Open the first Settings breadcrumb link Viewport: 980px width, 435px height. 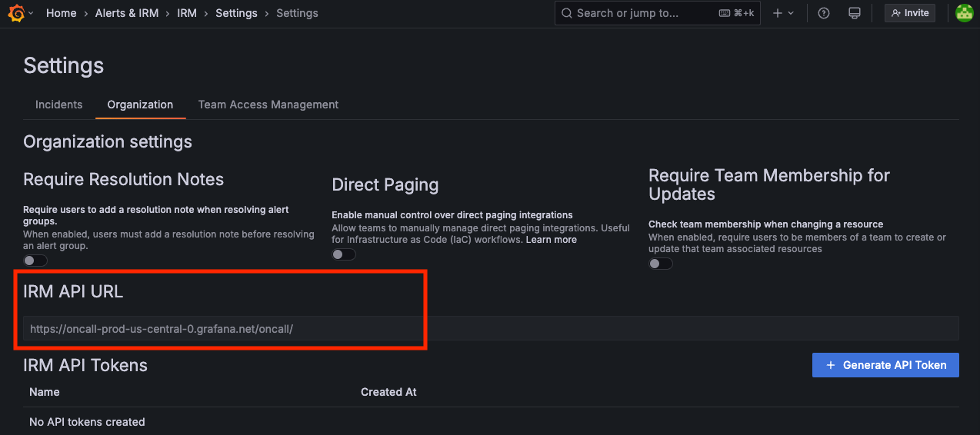pyautogui.click(x=237, y=13)
